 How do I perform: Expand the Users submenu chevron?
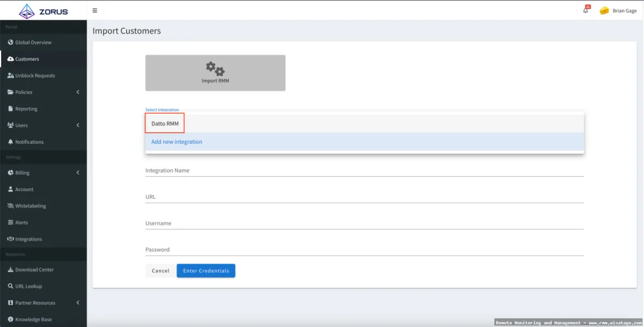point(78,125)
